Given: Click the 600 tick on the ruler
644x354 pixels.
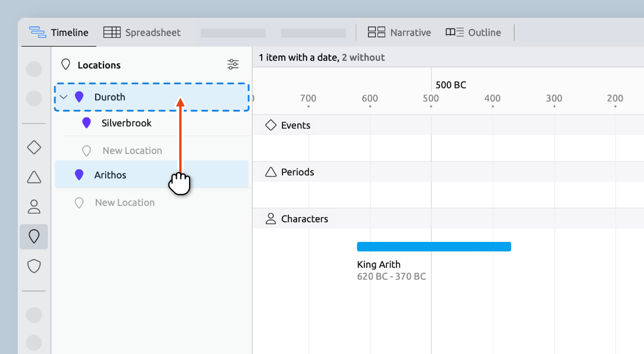Looking at the screenshot, I should [x=370, y=99].
